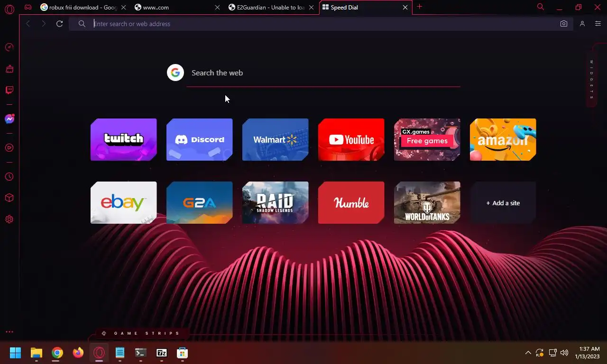Open the World of Tanks tile
Viewport: 607px width, 364px height.
click(427, 202)
